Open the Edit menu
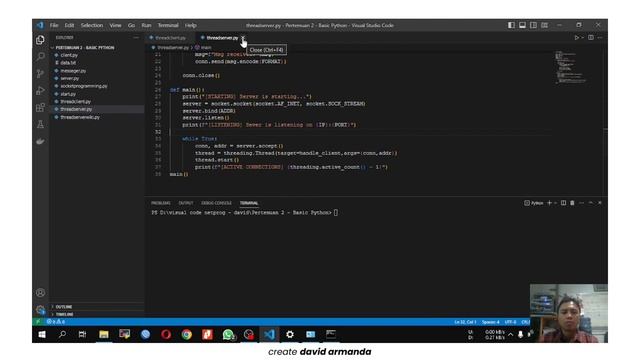Screen dimensions: 640x360 69,25
